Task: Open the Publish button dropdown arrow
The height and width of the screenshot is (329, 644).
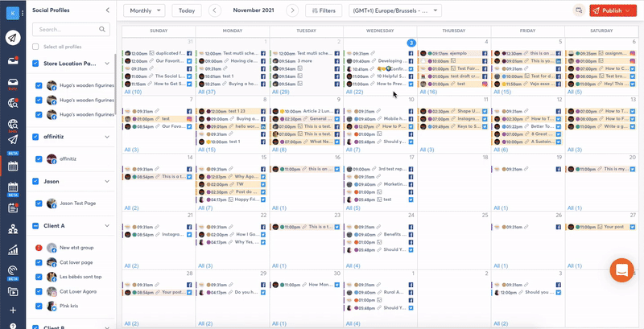Action: pos(629,10)
